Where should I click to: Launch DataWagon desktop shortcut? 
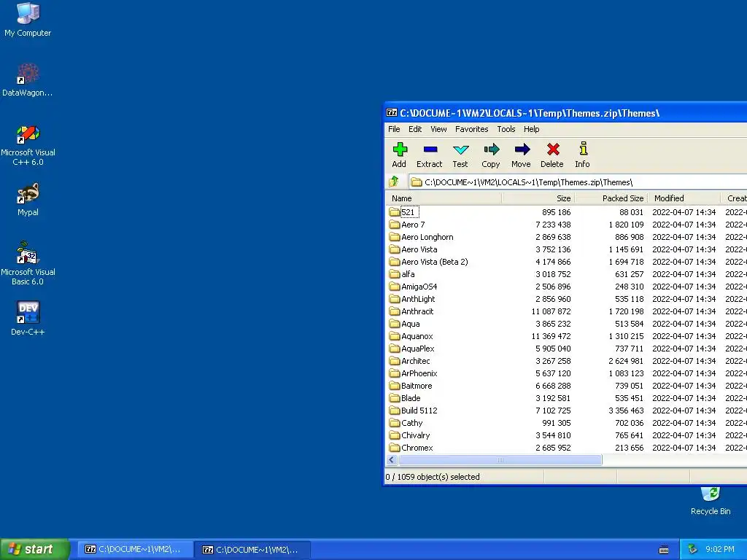click(x=28, y=79)
